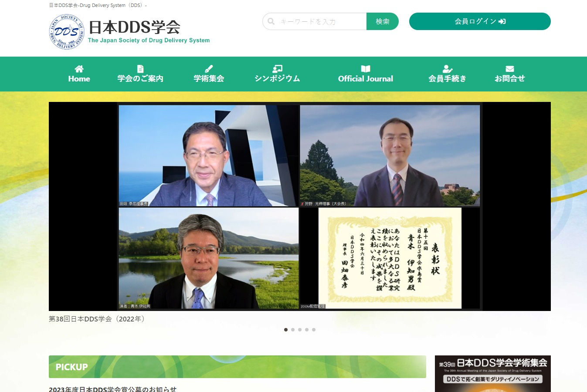Click the magnifier icon in search box

tap(271, 21)
